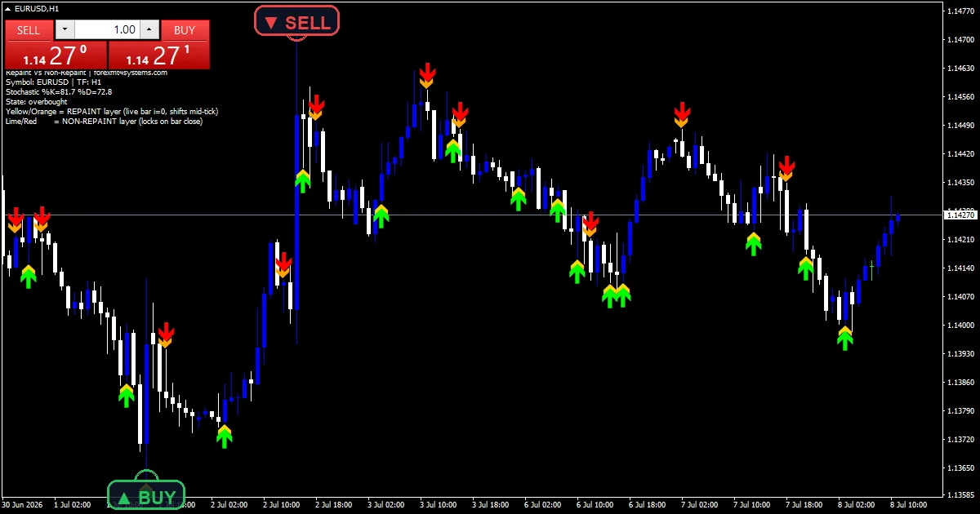
Task: Collapse the one-click trading panel triangle
Action: (x=7, y=7)
